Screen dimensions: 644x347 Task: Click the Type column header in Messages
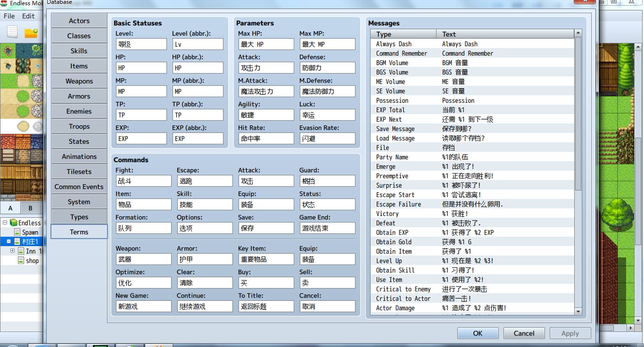(404, 34)
